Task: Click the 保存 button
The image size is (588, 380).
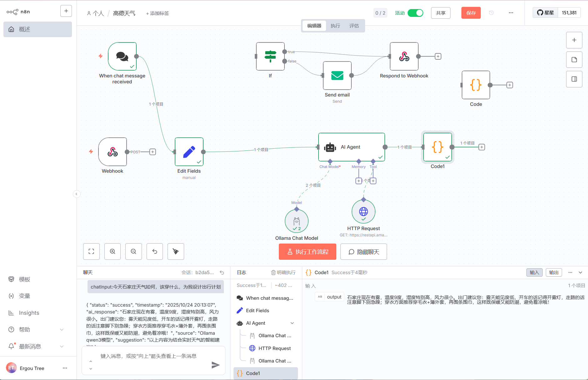Action: (x=471, y=13)
